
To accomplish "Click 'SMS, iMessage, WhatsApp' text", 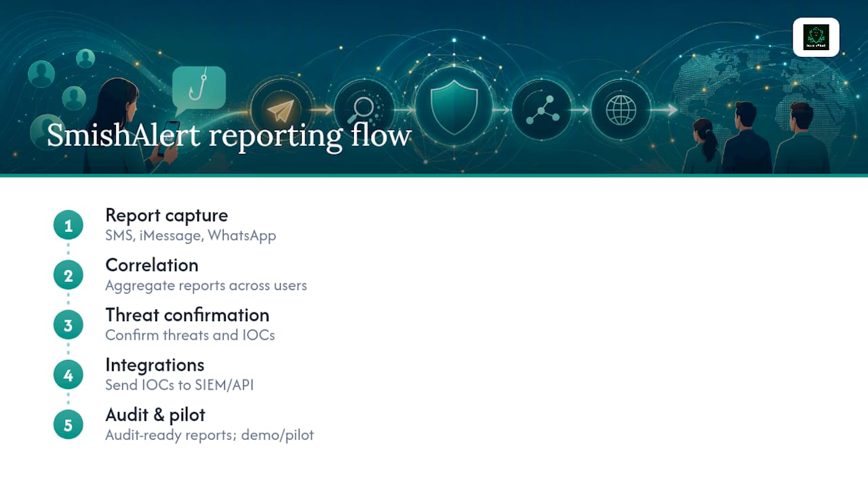I will pos(191,236).
